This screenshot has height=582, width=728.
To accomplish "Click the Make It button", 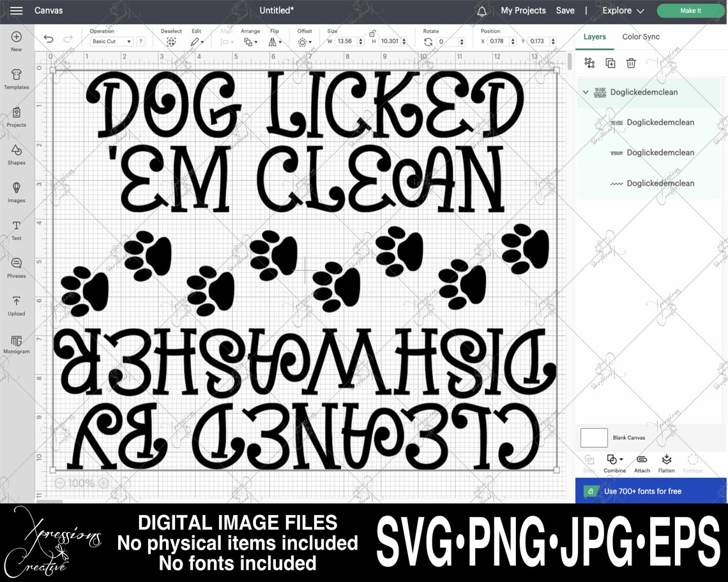I will point(690,11).
